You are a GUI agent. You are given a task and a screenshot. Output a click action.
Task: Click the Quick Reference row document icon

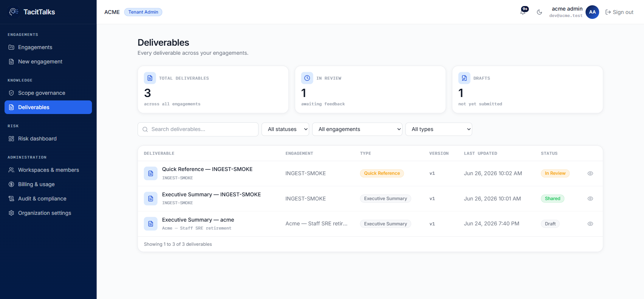150,173
